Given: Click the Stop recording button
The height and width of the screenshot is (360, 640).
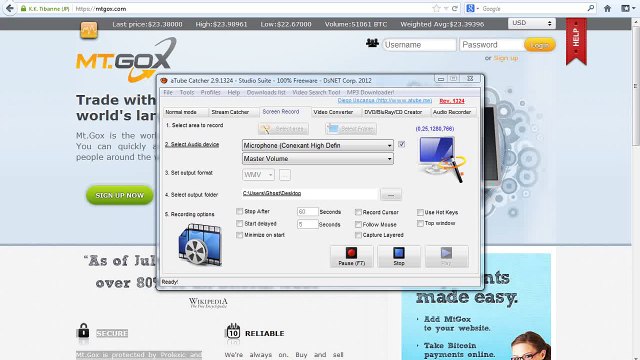Looking at the screenshot, I should pyautogui.click(x=399, y=257).
